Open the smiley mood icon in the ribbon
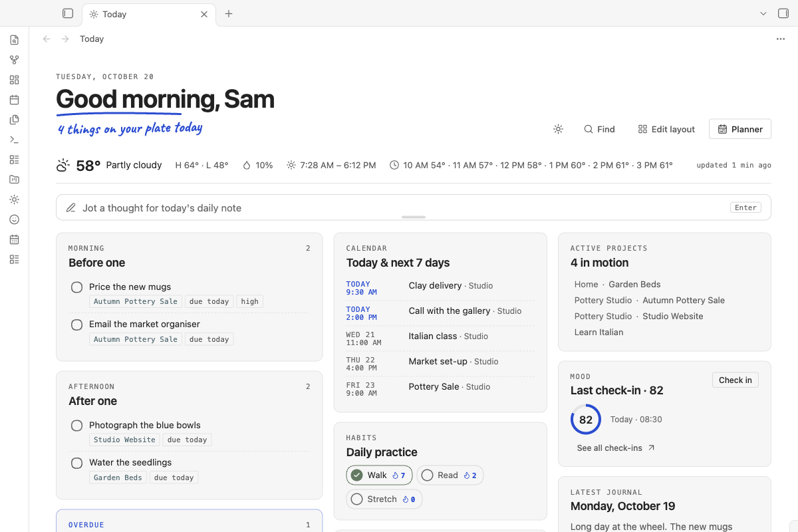 pyautogui.click(x=15, y=219)
